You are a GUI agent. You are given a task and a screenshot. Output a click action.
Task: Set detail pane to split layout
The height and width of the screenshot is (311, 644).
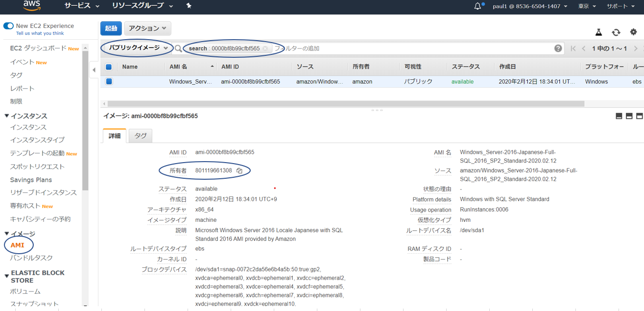click(629, 116)
